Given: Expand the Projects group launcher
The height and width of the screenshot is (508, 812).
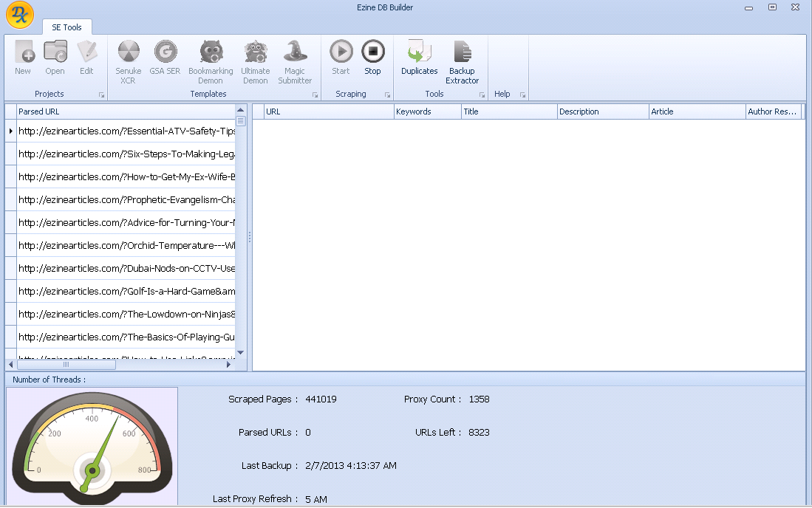Looking at the screenshot, I should point(101,95).
